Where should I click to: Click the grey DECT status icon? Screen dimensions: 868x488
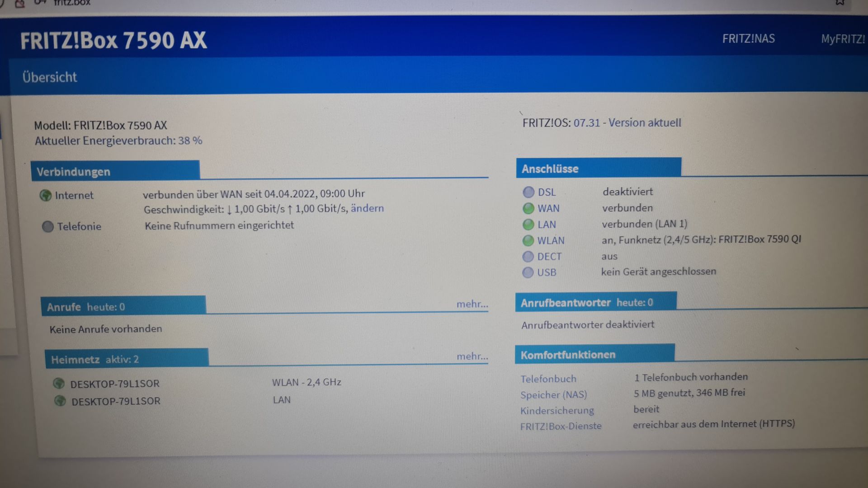[528, 257]
